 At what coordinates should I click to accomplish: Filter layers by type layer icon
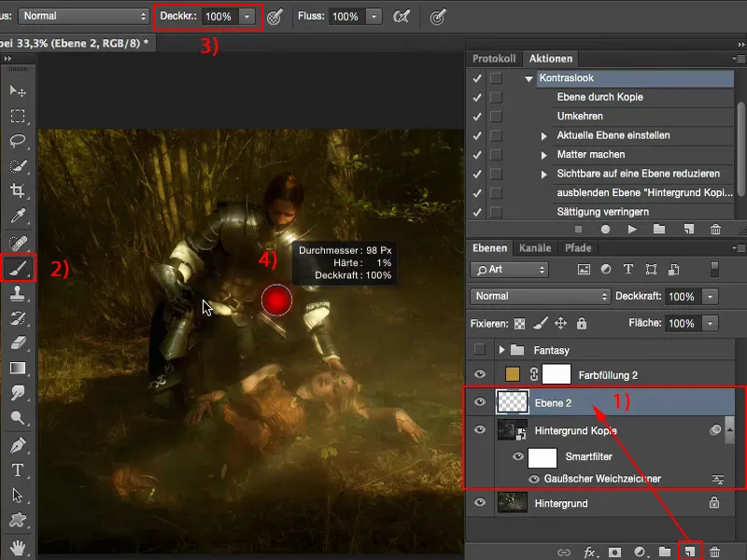[628, 269]
